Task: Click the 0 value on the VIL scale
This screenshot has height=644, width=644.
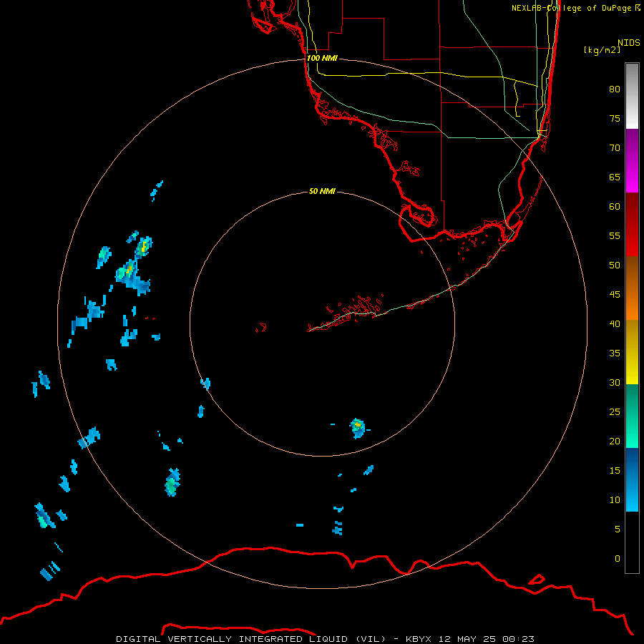Action: (x=618, y=559)
